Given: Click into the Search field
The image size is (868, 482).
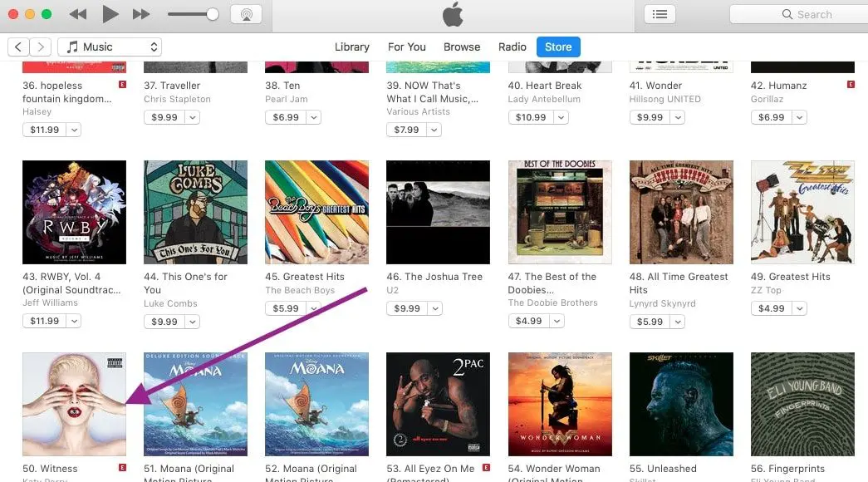Looking at the screenshot, I should click(799, 14).
